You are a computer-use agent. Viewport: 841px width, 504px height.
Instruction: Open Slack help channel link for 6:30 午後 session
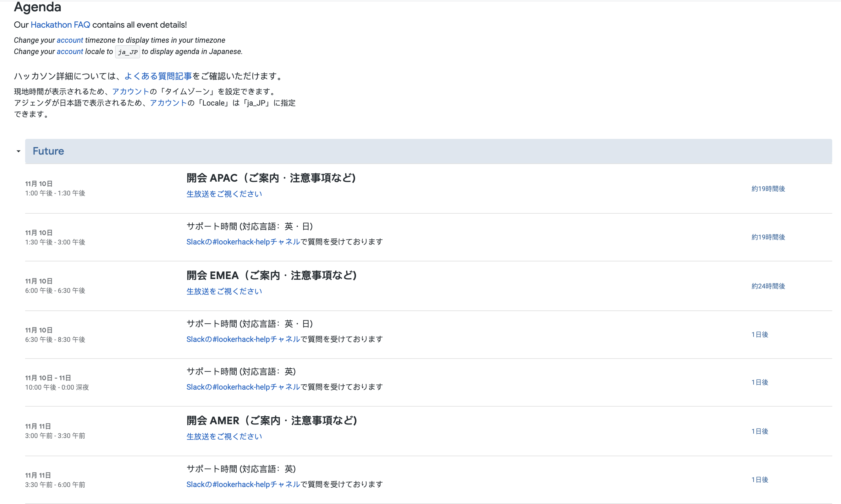click(x=243, y=339)
